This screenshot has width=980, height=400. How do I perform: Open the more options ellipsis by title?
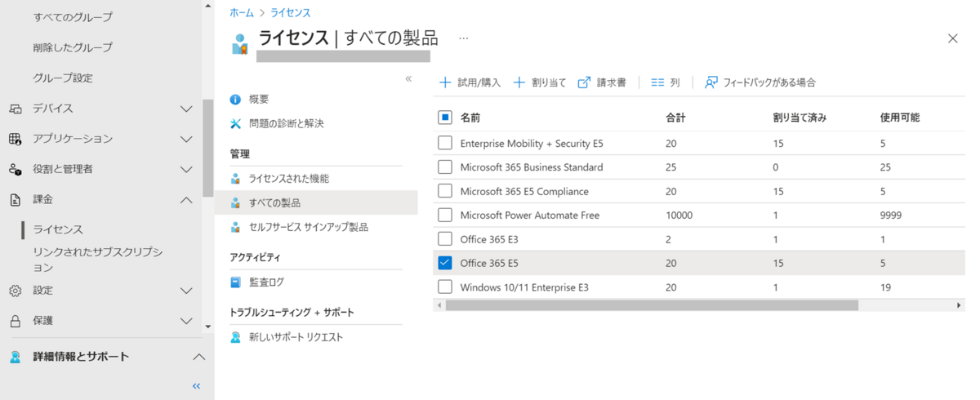tap(463, 38)
